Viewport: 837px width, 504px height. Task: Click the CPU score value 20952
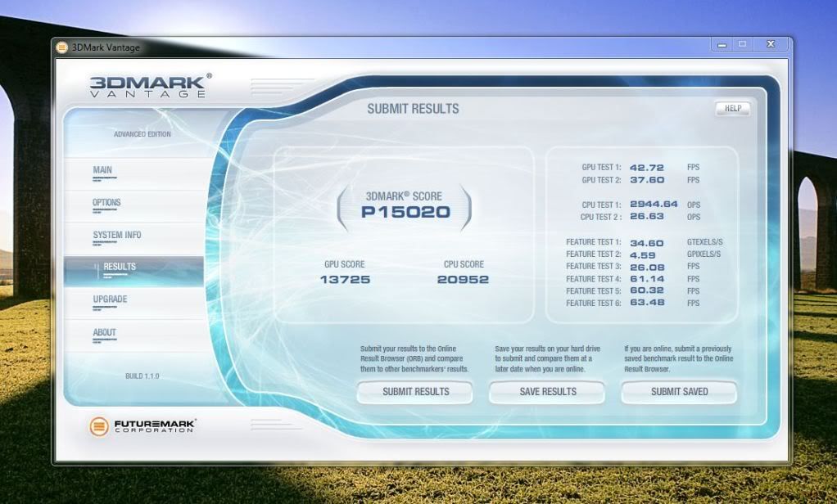click(463, 280)
